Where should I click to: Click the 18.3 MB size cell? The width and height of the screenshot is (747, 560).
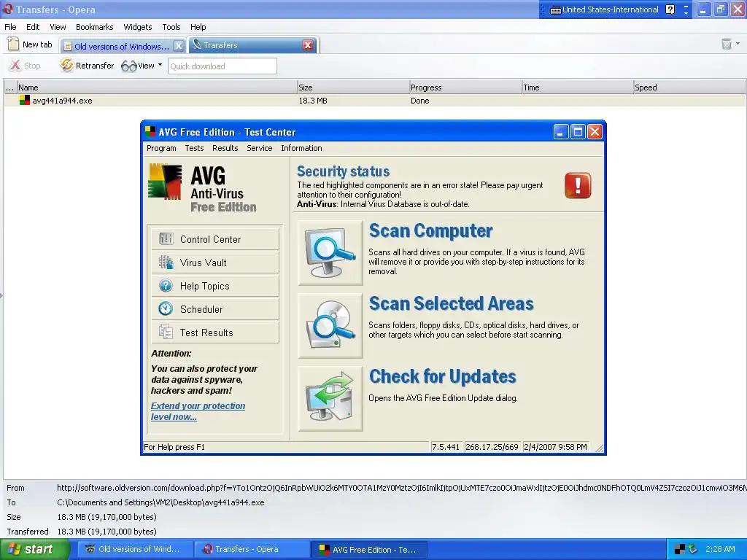(x=313, y=101)
